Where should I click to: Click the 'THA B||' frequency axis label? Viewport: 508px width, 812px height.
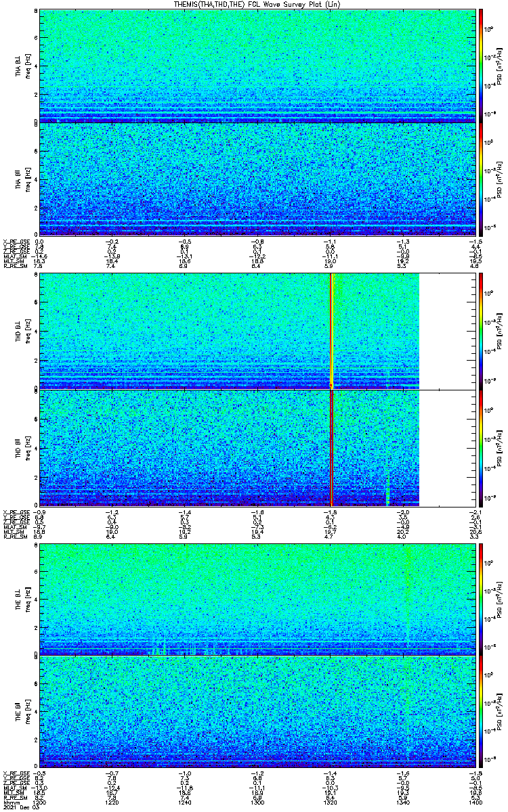pyautogui.click(x=23, y=179)
